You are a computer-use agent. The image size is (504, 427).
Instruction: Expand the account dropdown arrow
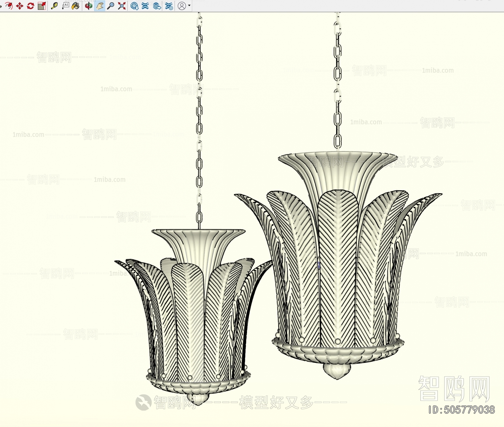pos(189,5)
